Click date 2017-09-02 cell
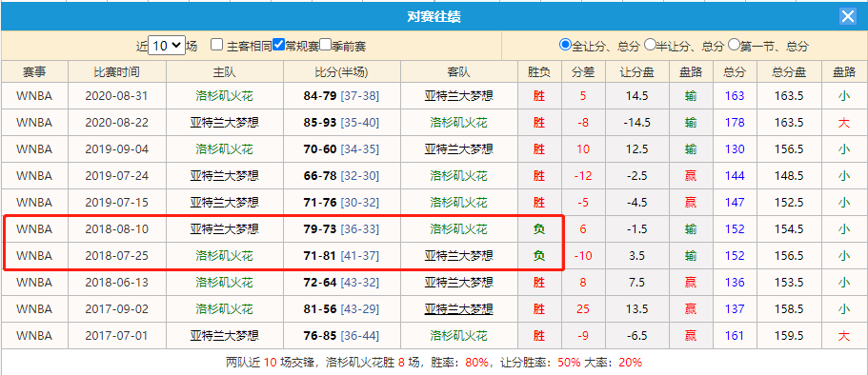This screenshot has height=375, width=868. point(117,309)
